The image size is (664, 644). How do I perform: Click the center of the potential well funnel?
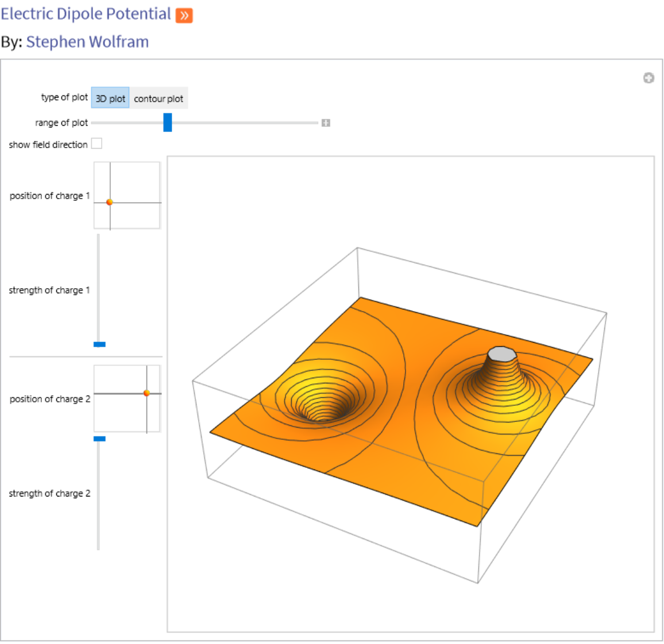[325, 414]
